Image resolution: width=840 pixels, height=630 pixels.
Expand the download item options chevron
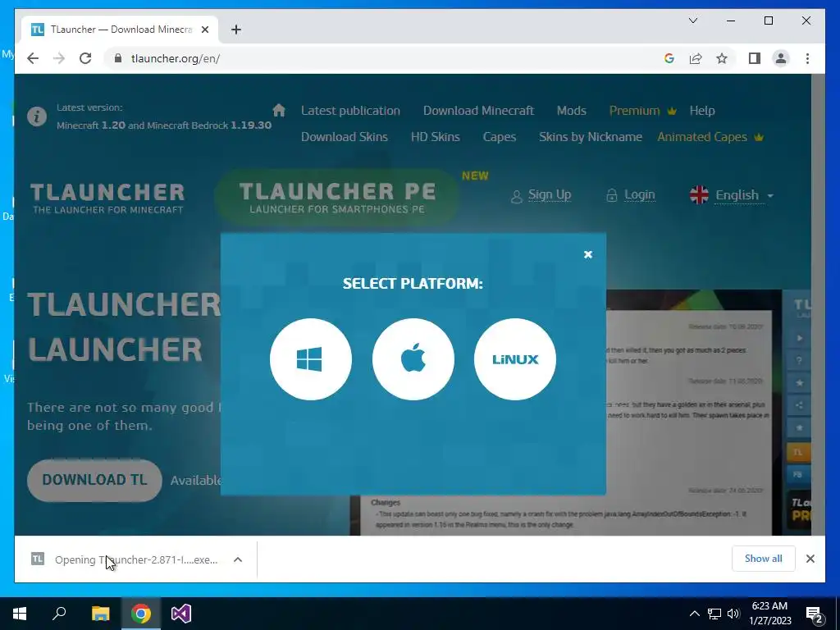click(238, 559)
